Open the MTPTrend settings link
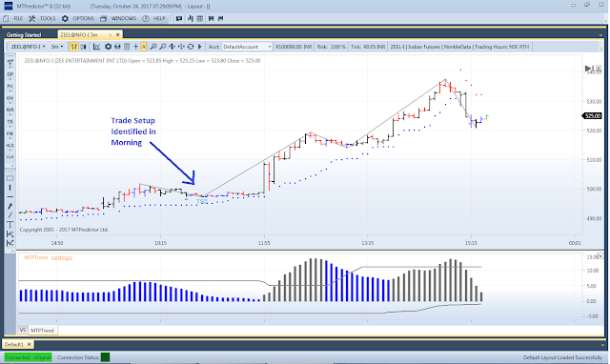This screenshot has height=364, width=610. click(61, 257)
